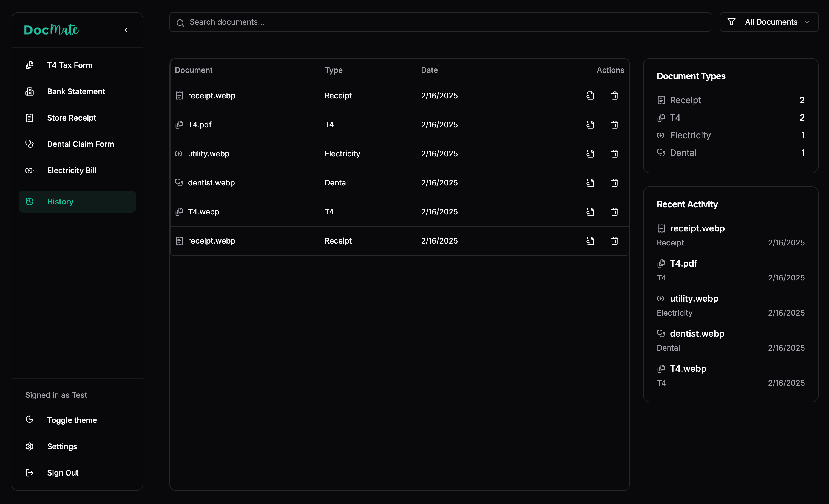The width and height of the screenshot is (829, 504).
Task: Open Settings from the sidebar
Action: click(x=62, y=446)
